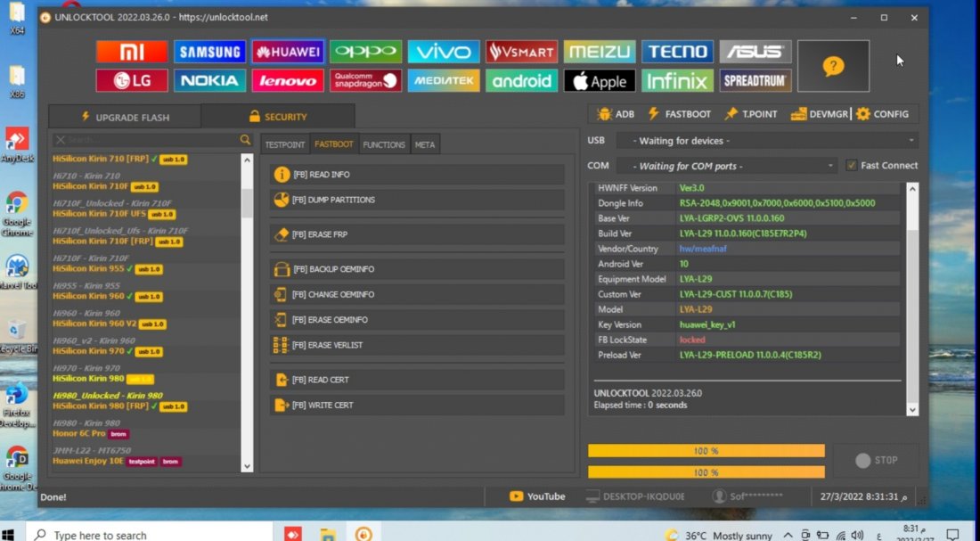
Task: Switch to the SECURITY tab
Action: click(278, 117)
